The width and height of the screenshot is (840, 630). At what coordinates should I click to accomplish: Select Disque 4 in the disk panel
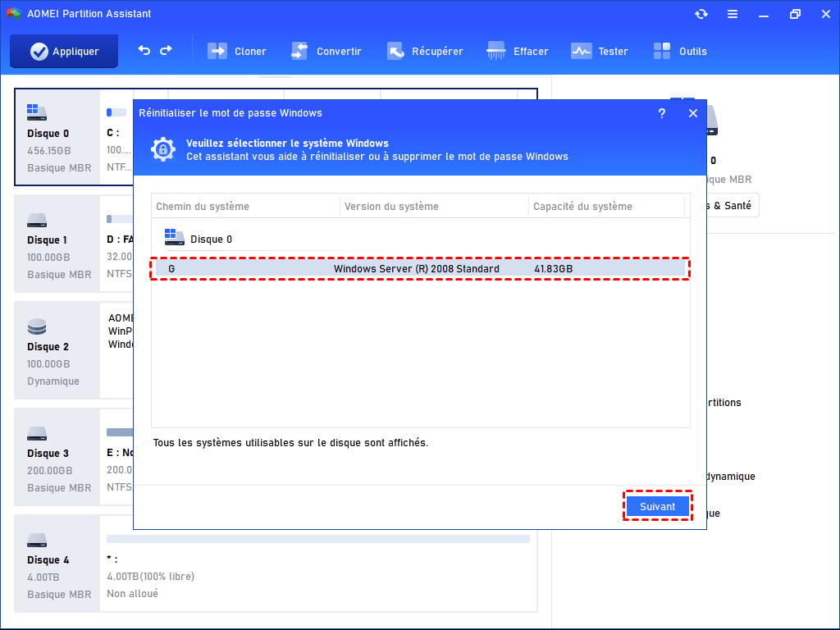coord(57,564)
